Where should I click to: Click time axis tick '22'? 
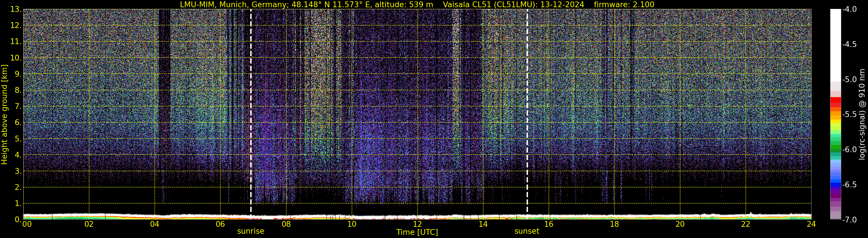(x=746, y=224)
